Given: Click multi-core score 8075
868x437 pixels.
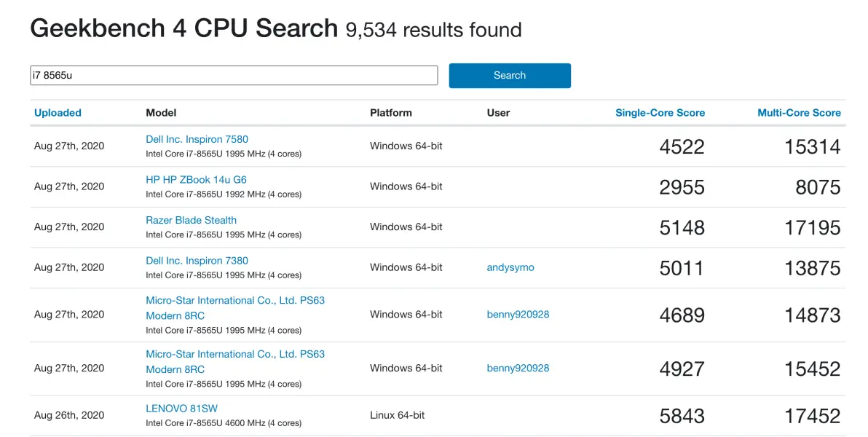Looking at the screenshot, I should (x=818, y=187).
